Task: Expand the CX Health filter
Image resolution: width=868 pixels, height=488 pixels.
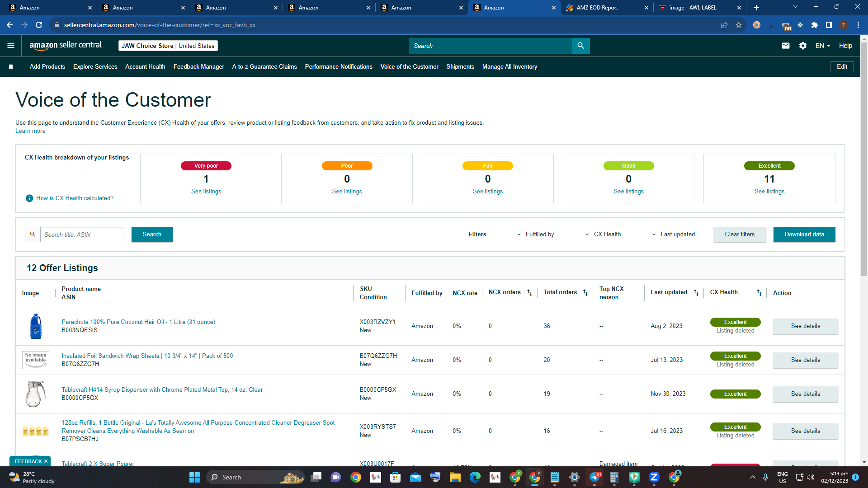Action: (x=603, y=235)
